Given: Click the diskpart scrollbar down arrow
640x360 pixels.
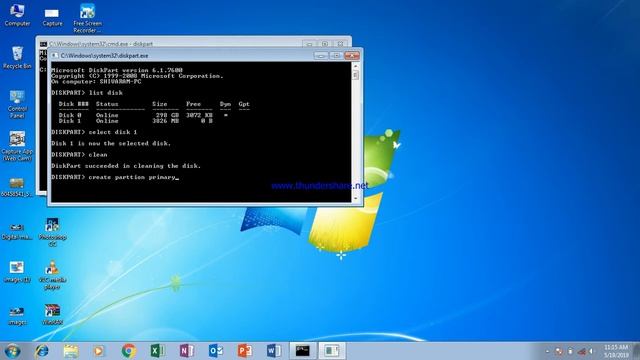Looking at the screenshot, I should coord(356,198).
